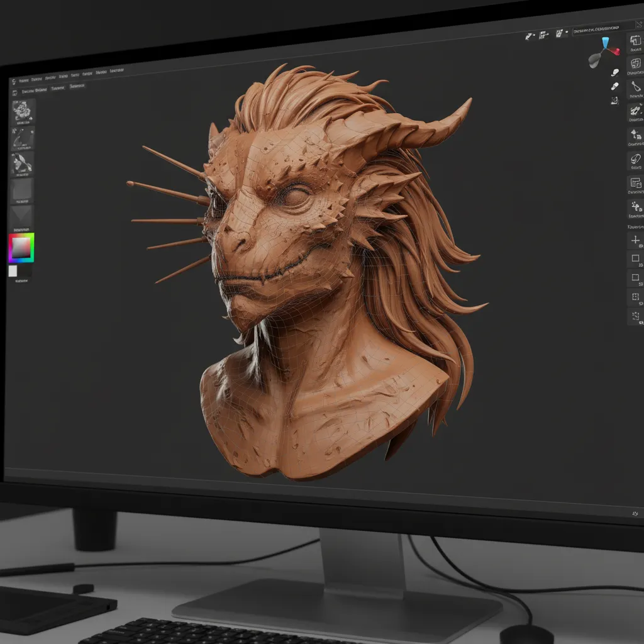The height and width of the screenshot is (644, 644).
Task: Open the first menu in the top menu bar
Action: [25, 81]
